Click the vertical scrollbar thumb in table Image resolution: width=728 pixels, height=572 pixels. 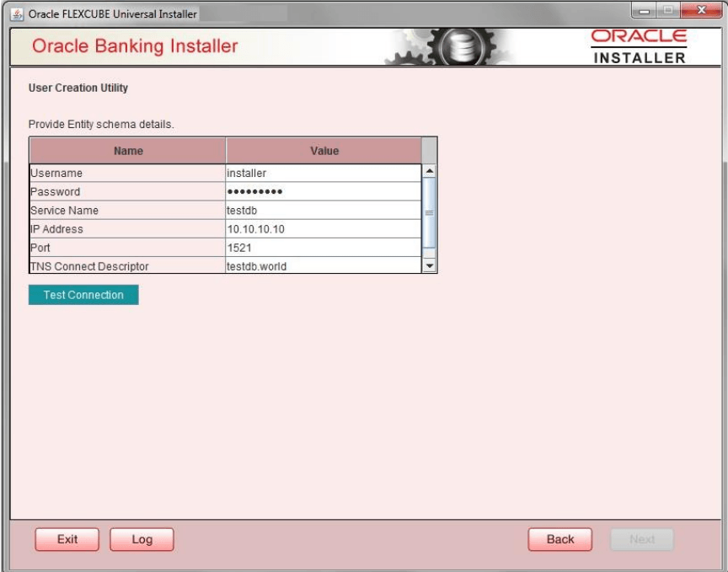[430, 212]
